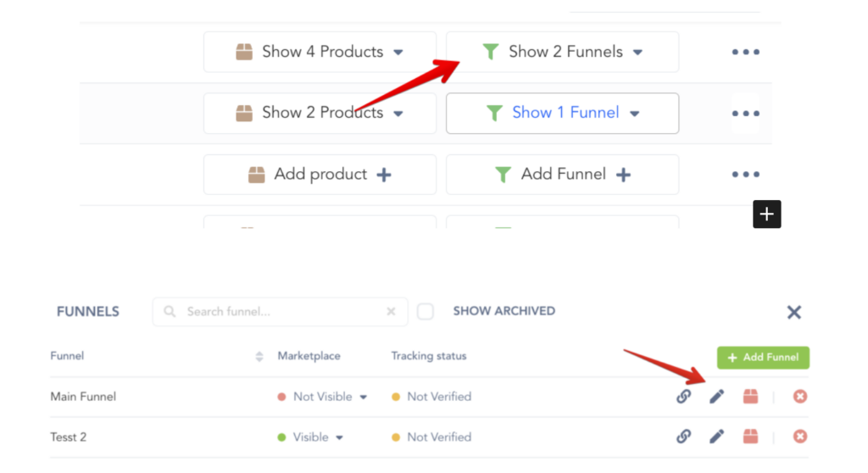Close the Funnels panel
Screen dimensions: 868x473
794,312
